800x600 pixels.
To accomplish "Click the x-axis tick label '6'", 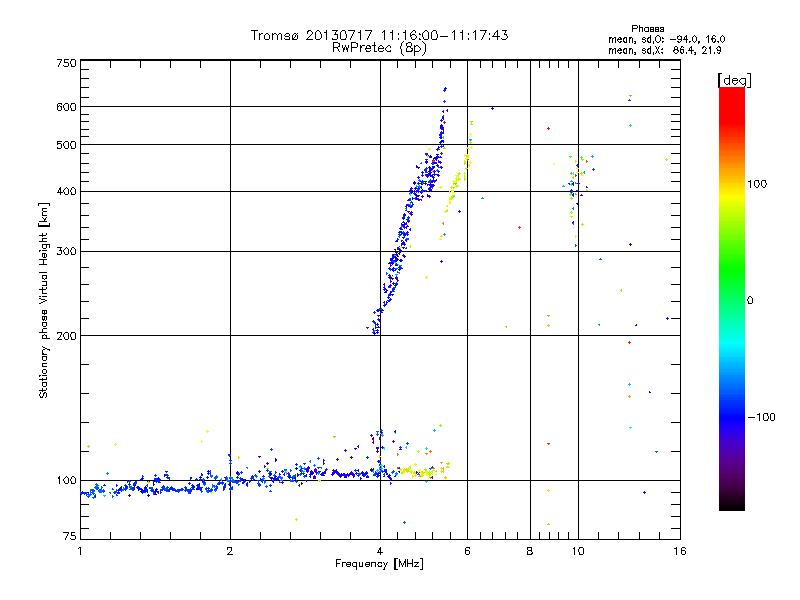I will (x=467, y=551).
